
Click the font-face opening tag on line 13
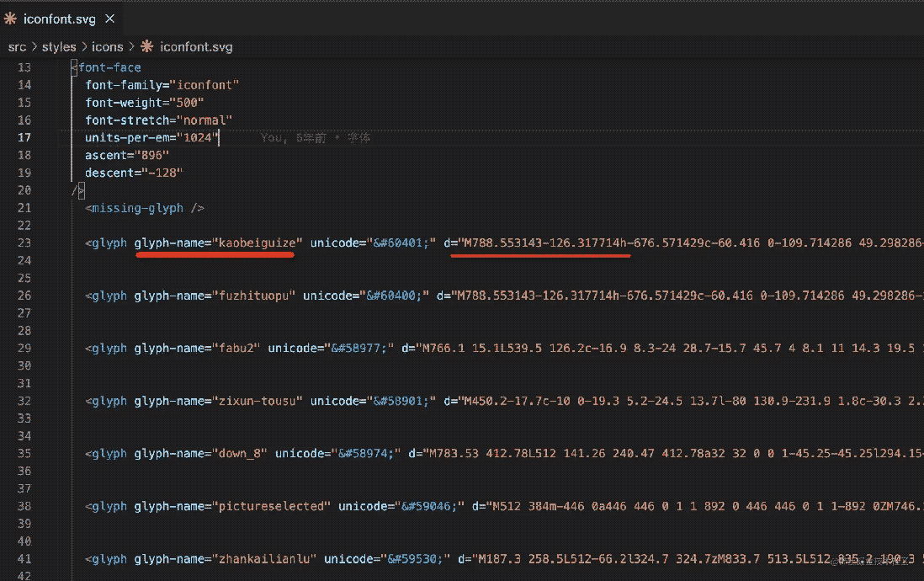pos(109,67)
